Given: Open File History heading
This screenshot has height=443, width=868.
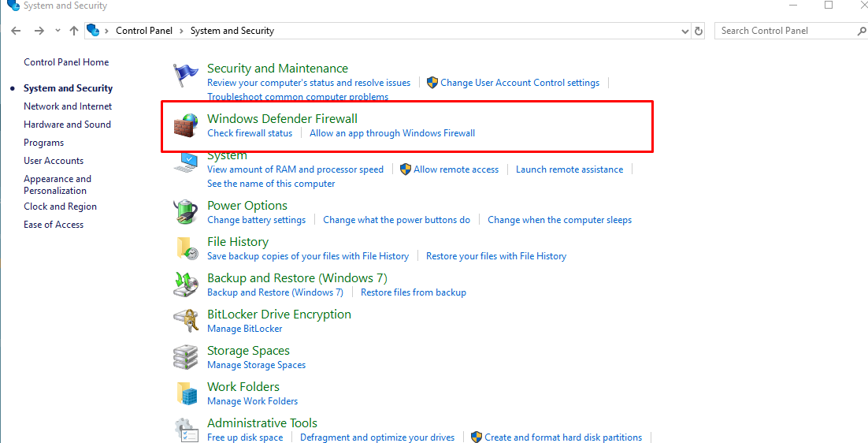Looking at the screenshot, I should [x=238, y=242].
